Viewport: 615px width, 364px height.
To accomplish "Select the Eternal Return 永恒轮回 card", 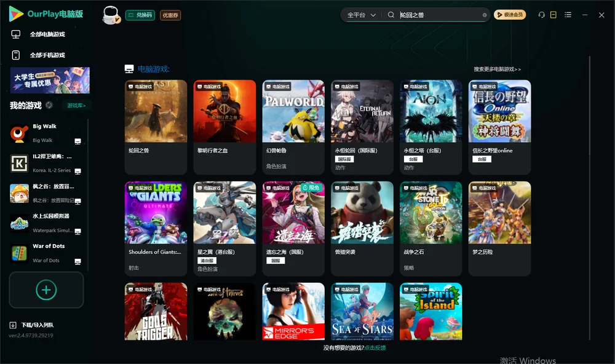I will pos(362,127).
